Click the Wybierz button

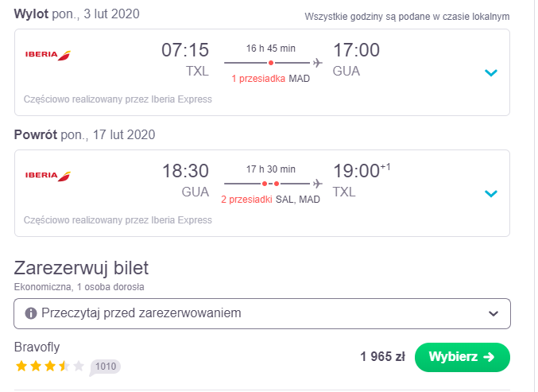[463, 357]
